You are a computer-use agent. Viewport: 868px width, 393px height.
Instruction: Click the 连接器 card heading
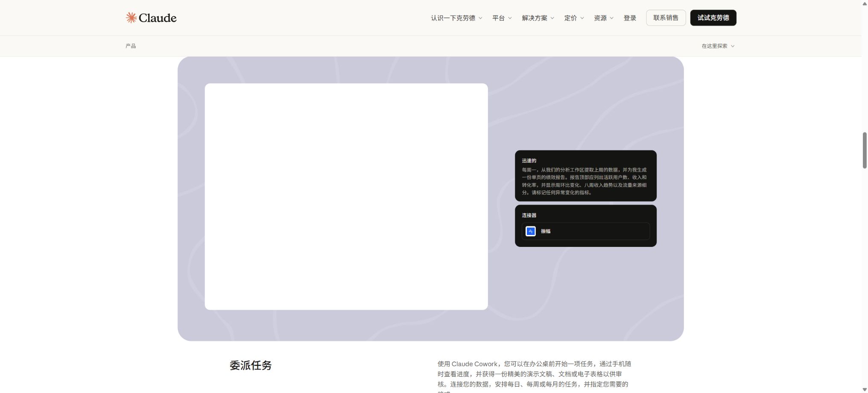click(529, 215)
